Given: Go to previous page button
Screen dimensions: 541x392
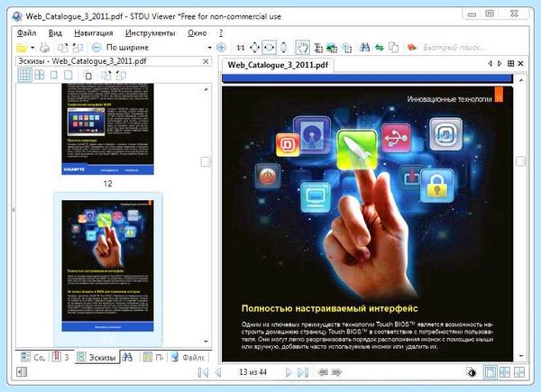Looking at the screenshot, I should [218, 372].
